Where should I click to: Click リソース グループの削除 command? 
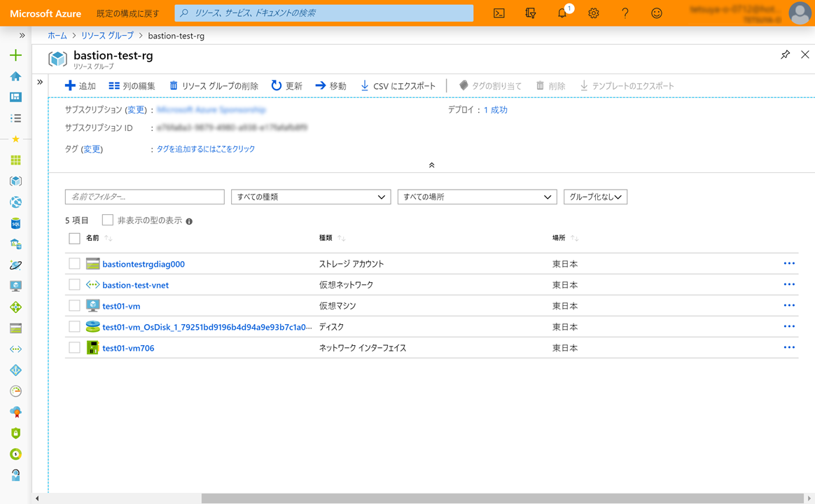(x=214, y=85)
